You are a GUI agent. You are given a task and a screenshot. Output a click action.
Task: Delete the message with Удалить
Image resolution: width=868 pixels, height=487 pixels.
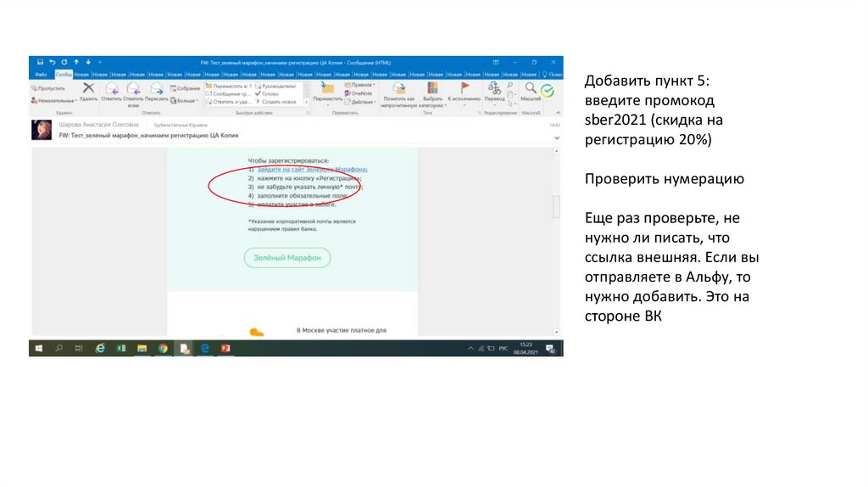click(88, 92)
